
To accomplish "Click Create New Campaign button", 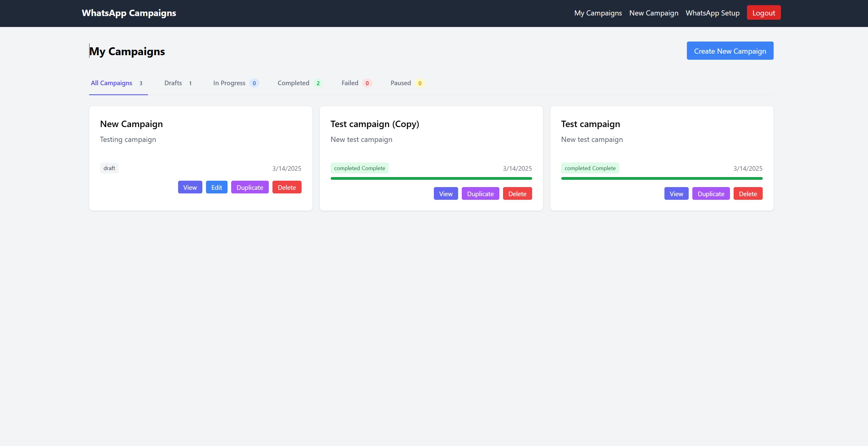I will (x=730, y=51).
